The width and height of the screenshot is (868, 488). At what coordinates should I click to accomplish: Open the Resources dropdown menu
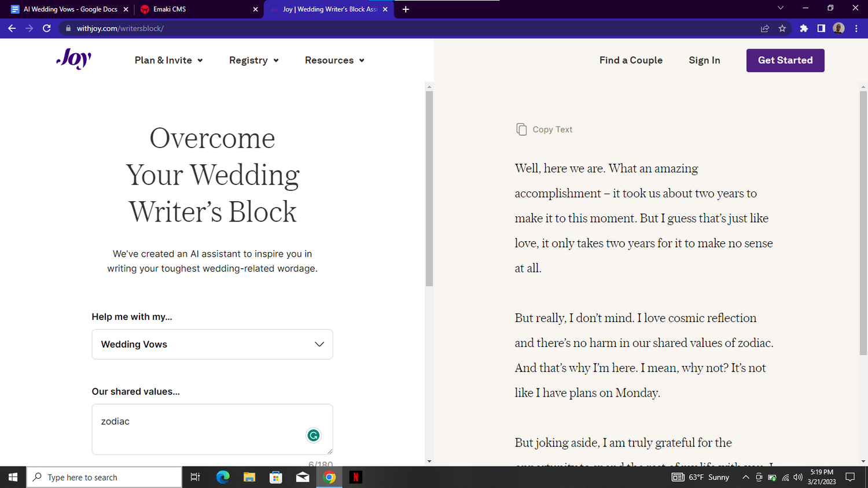pos(334,60)
